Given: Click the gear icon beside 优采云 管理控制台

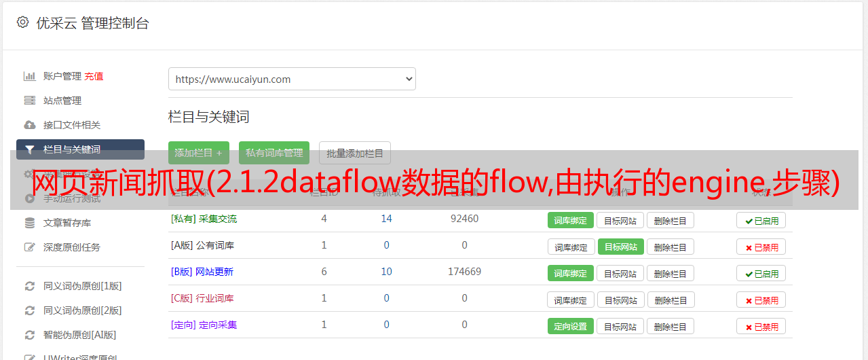Looking at the screenshot, I should [x=22, y=22].
